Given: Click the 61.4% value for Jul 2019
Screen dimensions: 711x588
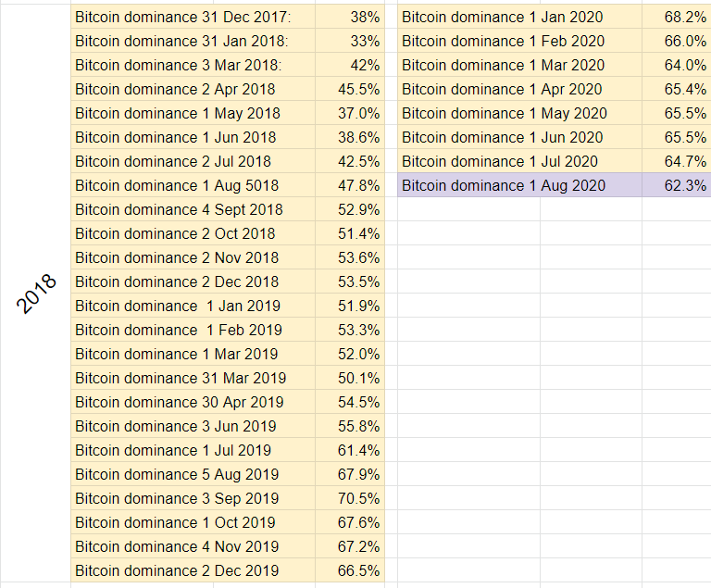Looking at the screenshot, I should tap(350, 450).
